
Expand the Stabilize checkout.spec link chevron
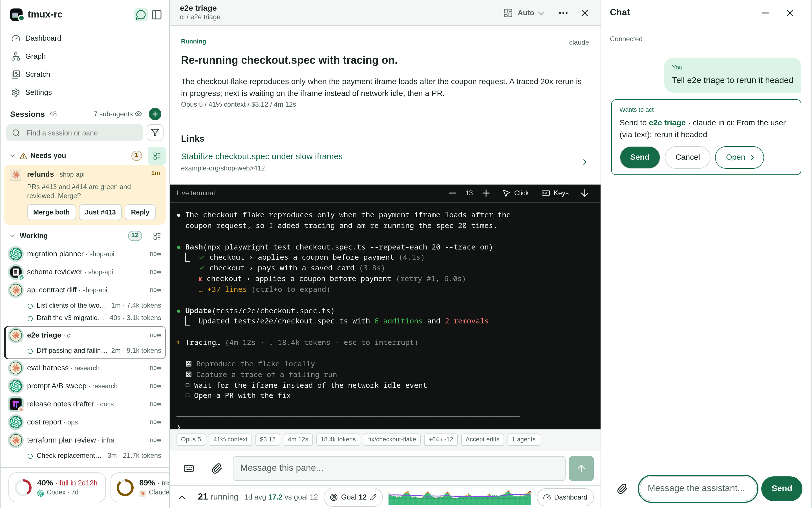pyautogui.click(x=584, y=162)
